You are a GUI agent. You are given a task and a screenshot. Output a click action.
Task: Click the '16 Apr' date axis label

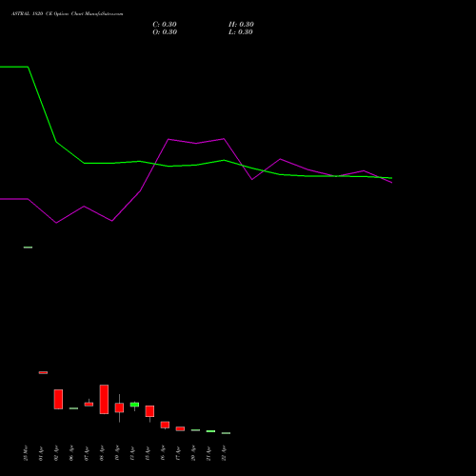(163, 453)
